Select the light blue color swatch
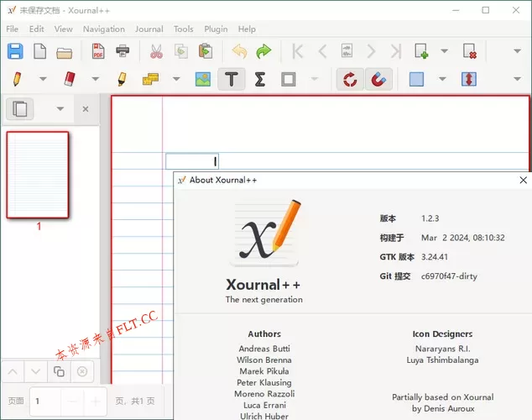This screenshot has width=532, height=420. [416, 79]
